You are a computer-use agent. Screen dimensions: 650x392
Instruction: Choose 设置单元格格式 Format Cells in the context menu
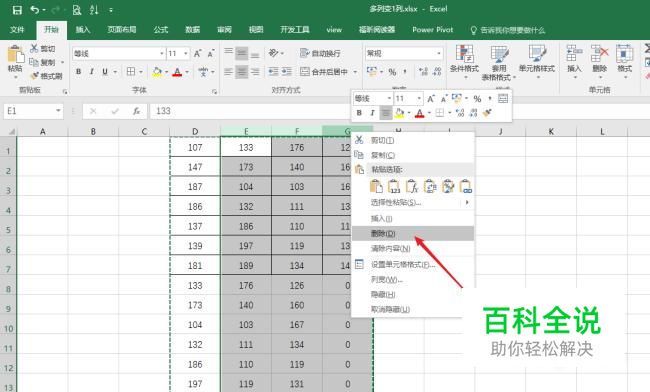pyautogui.click(x=412, y=264)
